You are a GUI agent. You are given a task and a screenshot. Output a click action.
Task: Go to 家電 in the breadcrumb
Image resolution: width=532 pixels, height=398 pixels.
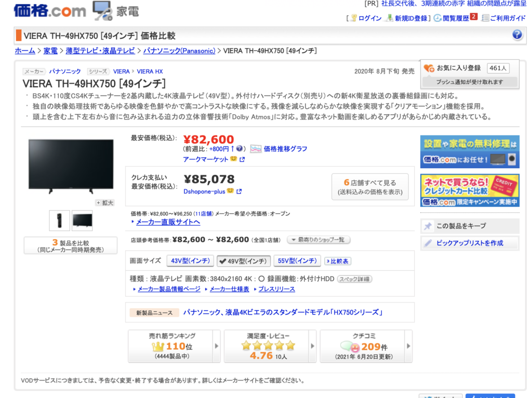coord(50,51)
